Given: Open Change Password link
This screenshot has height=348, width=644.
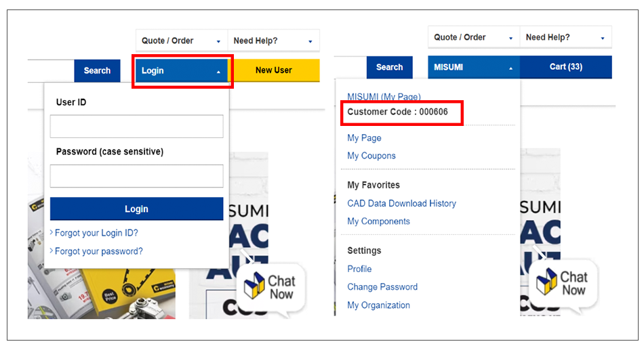Looking at the screenshot, I should pyautogui.click(x=382, y=287).
